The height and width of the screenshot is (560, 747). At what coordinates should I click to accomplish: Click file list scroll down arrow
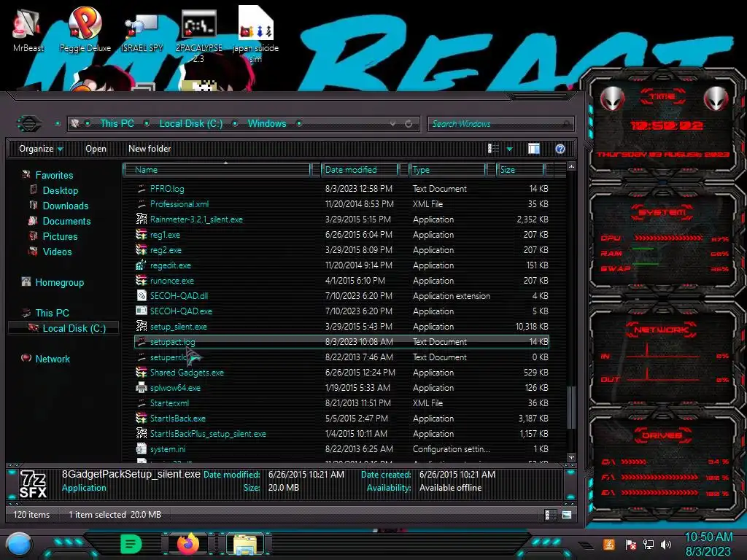coord(571,457)
